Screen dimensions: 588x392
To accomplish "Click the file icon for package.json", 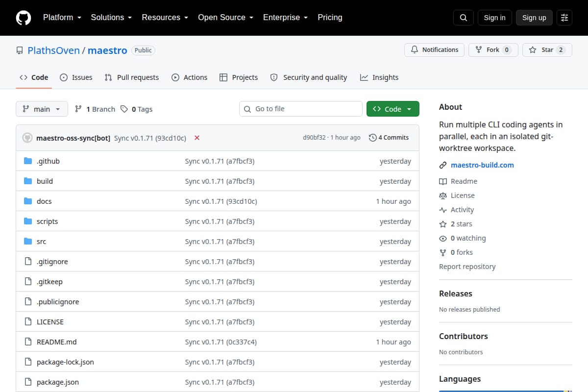I will click(28, 382).
